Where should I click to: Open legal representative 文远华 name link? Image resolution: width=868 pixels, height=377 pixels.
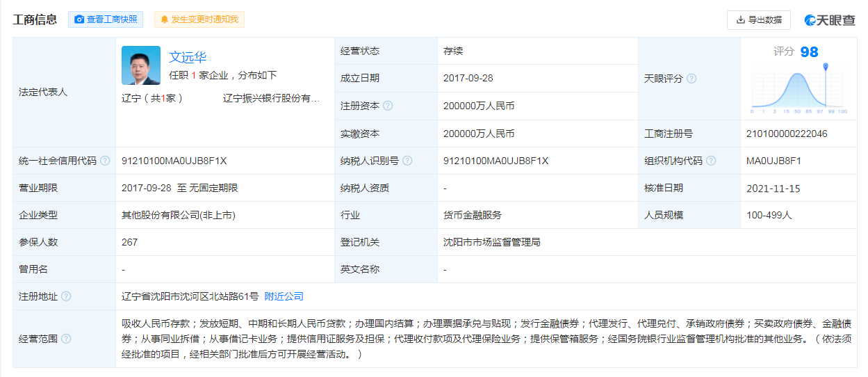click(188, 57)
